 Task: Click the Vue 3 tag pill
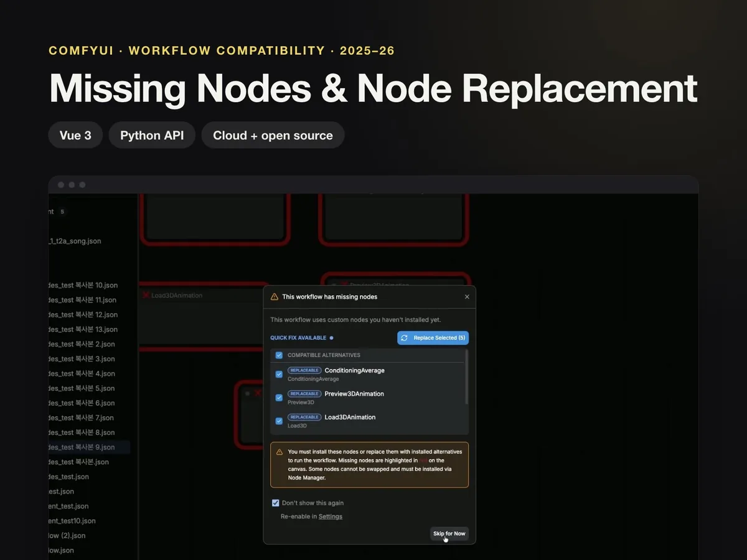click(x=75, y=135)
